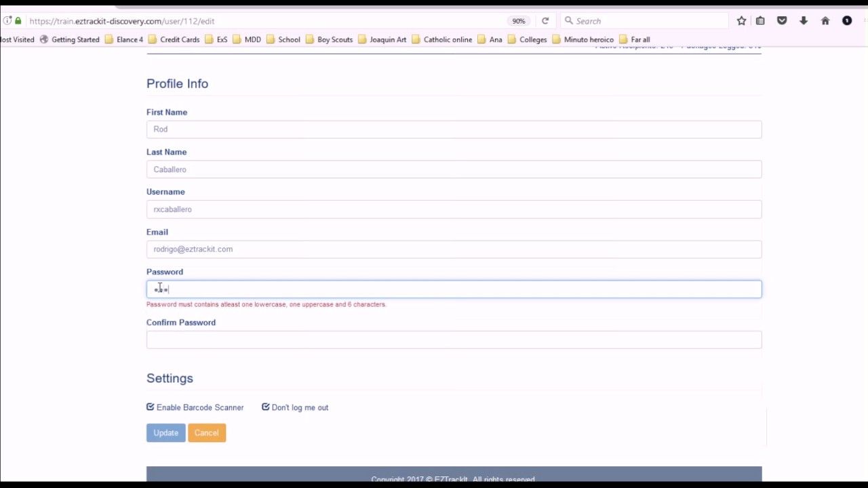Screen dimensions: 868x488
Task: Click the Profile Info heading
Action: [177, 84]
